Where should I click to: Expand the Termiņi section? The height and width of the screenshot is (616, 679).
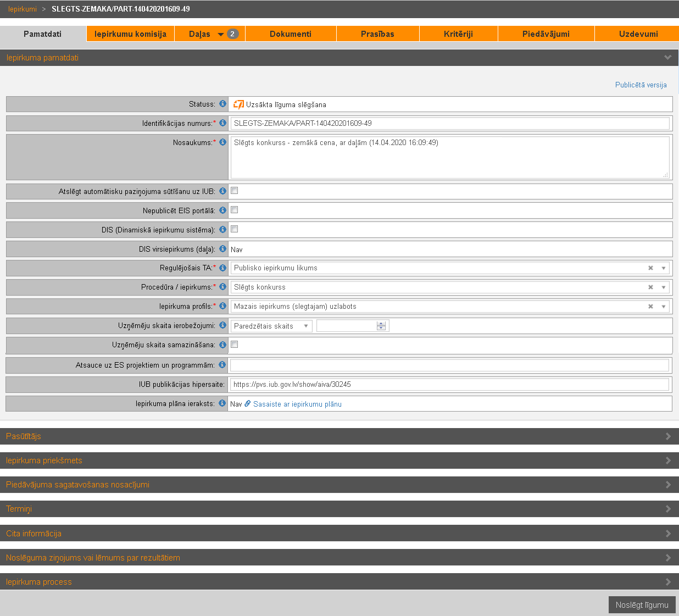pos(339,509)
